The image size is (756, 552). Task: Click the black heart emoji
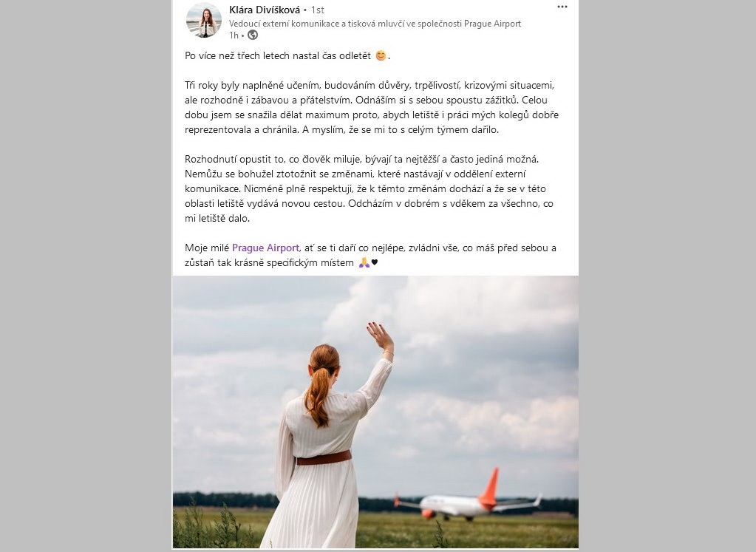click(375, 263)
